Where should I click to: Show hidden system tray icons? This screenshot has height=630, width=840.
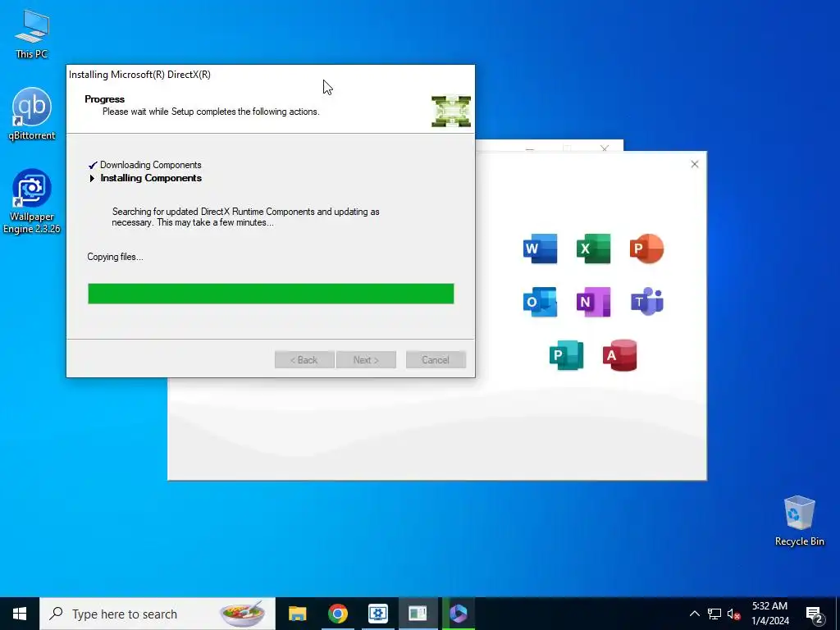pos(694,614)
